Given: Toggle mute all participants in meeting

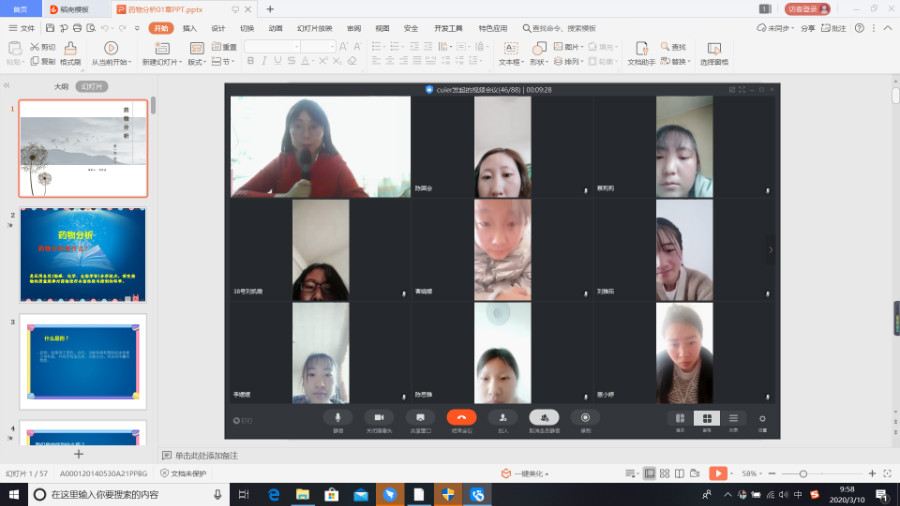Looking at the screenshot, I should click(x=544, y=418).
